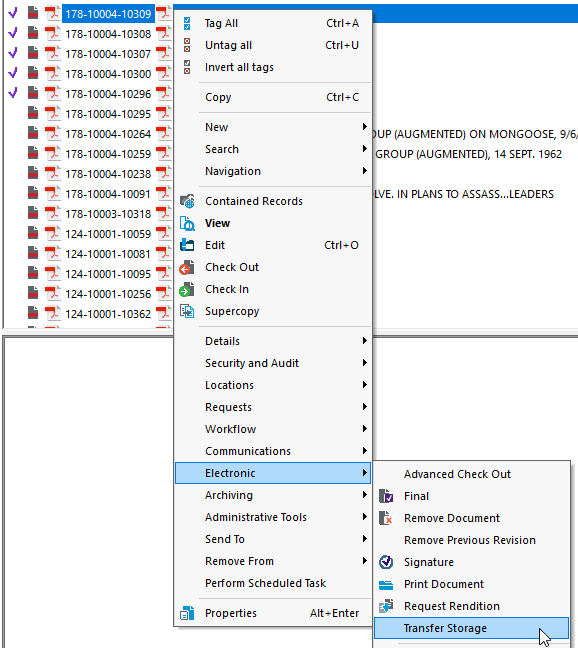The height and width of the screenshot is (648, 578).
Task: Open the Archiving submenu
Action: point(273,495)
